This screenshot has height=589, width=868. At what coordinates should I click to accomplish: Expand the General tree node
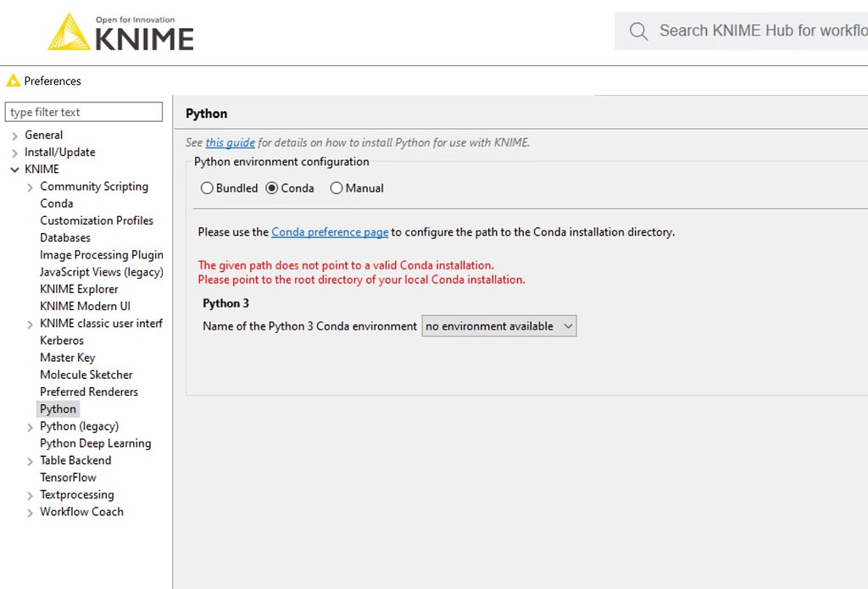15,136
